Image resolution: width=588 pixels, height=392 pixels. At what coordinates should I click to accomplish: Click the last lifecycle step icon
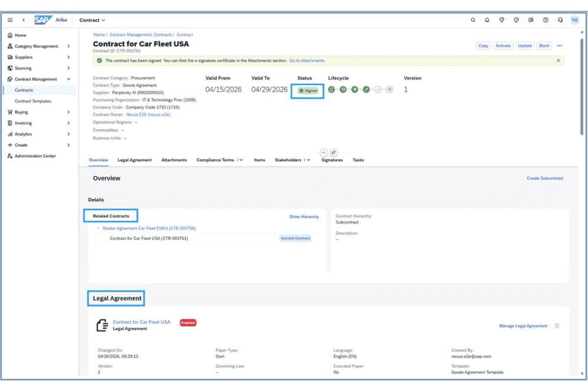390,89
